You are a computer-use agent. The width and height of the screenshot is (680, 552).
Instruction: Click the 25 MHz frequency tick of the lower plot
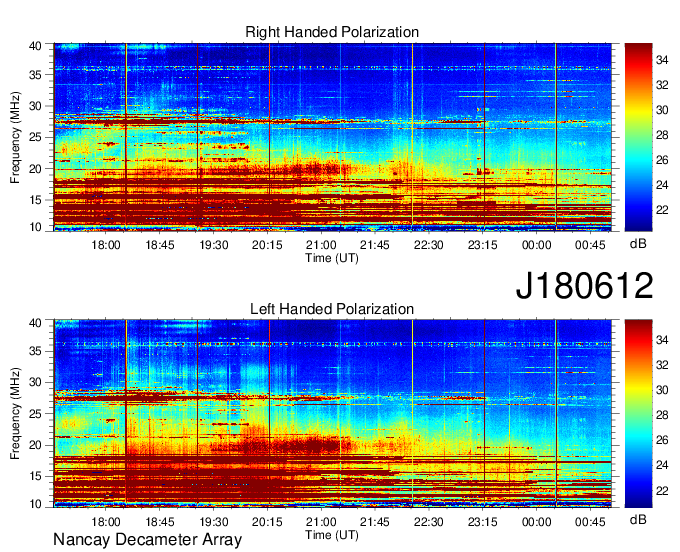pos(35,414)
